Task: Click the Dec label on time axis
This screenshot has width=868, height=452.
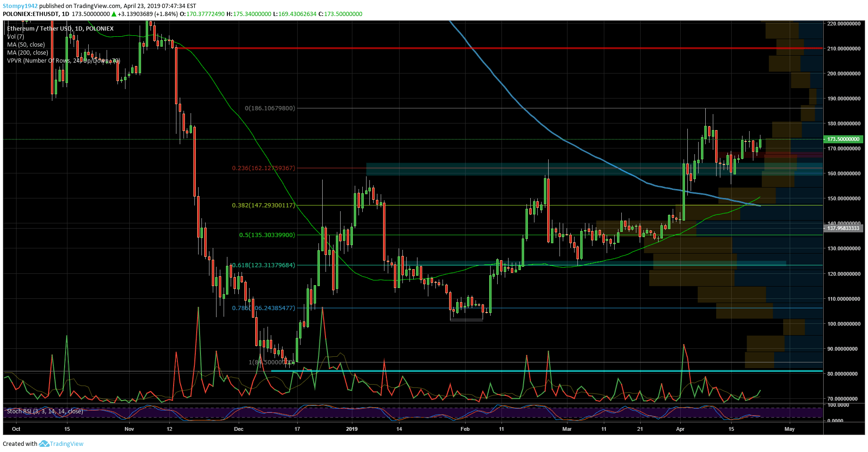Action: [x=239, y=429]
